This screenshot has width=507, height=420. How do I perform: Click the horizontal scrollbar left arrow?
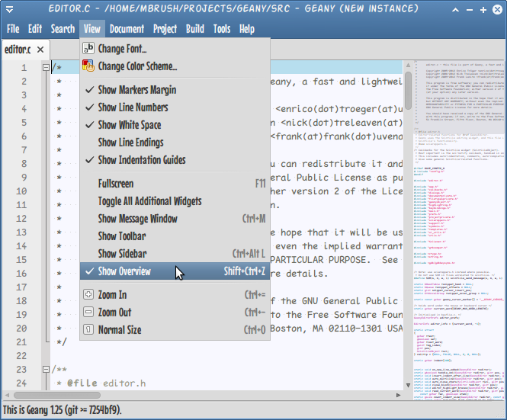7,395
